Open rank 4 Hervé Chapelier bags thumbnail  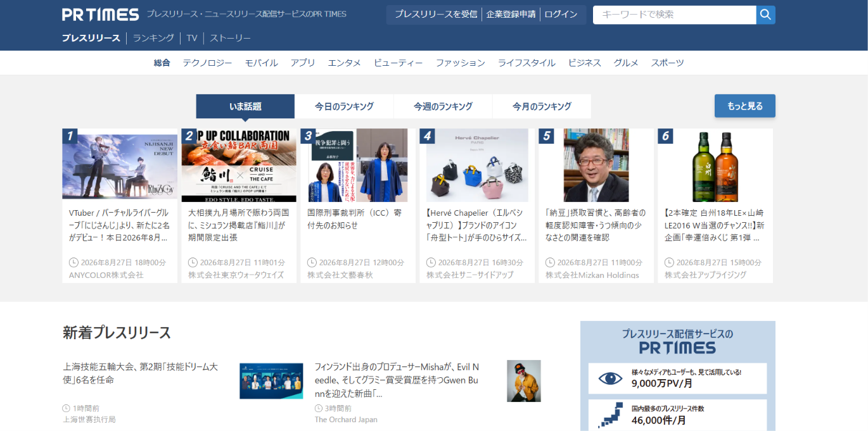click(477, 165)
